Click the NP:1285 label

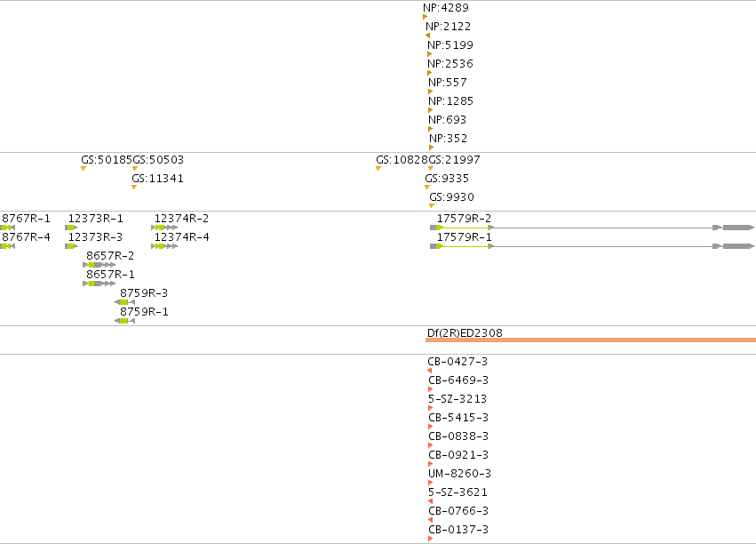click(450, 101)
